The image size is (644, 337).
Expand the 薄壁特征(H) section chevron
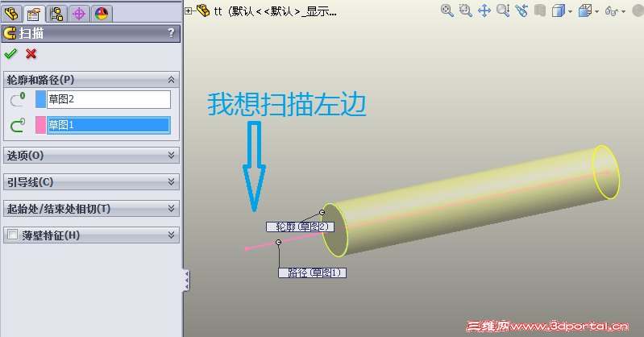click(171, 235)
